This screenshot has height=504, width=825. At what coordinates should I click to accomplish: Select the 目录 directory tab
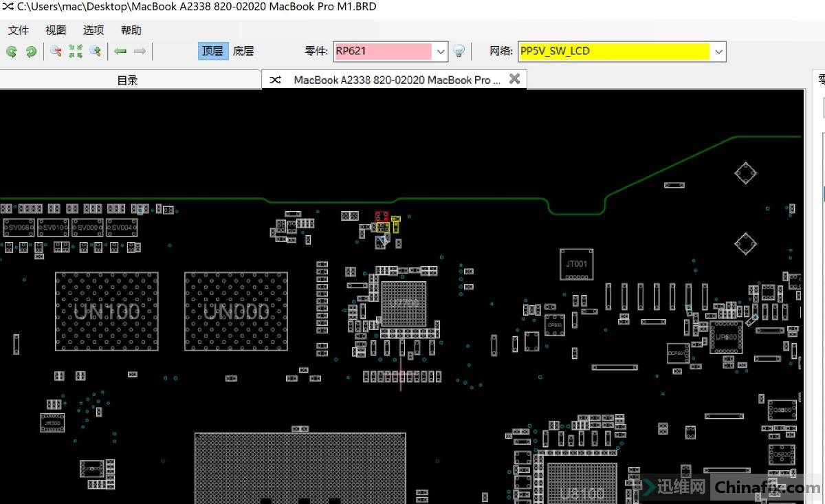click(128, 80)
